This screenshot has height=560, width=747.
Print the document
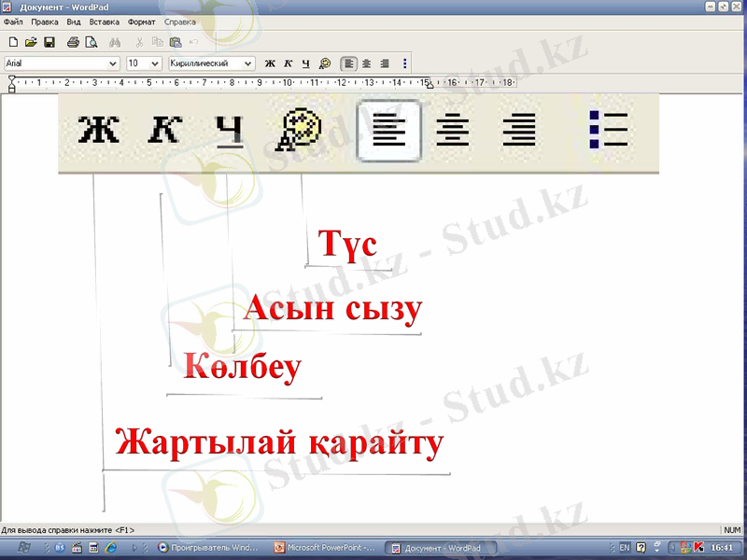coord(72,42)
